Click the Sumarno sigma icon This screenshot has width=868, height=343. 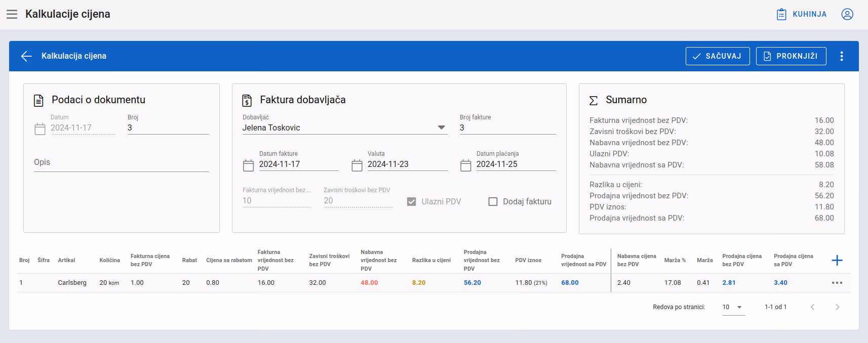[594, 100]
